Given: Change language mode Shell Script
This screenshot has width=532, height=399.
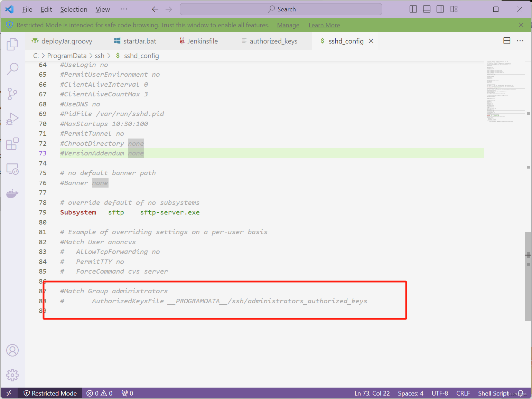Looking at the screenshot, I should point(493,393).
